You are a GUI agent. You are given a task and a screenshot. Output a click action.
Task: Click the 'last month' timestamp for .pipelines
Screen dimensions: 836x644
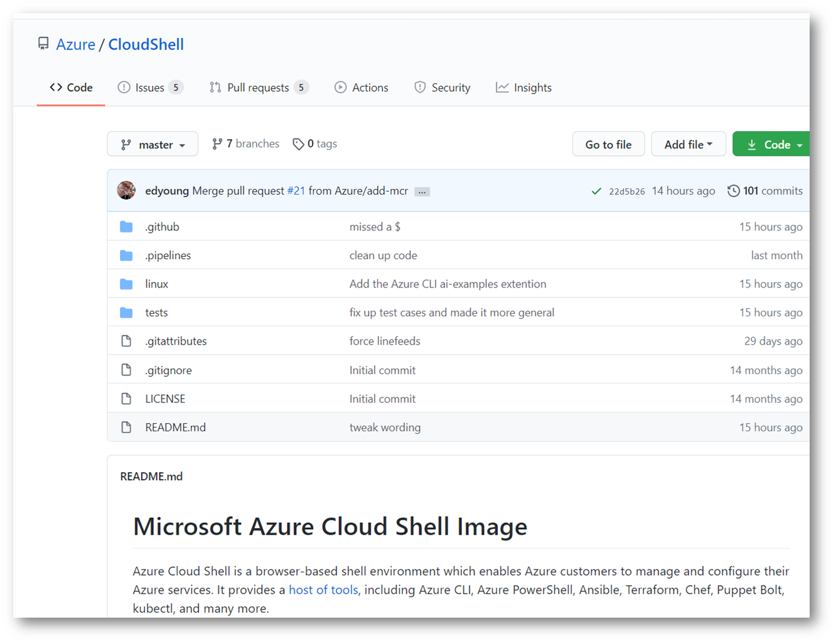776,255
